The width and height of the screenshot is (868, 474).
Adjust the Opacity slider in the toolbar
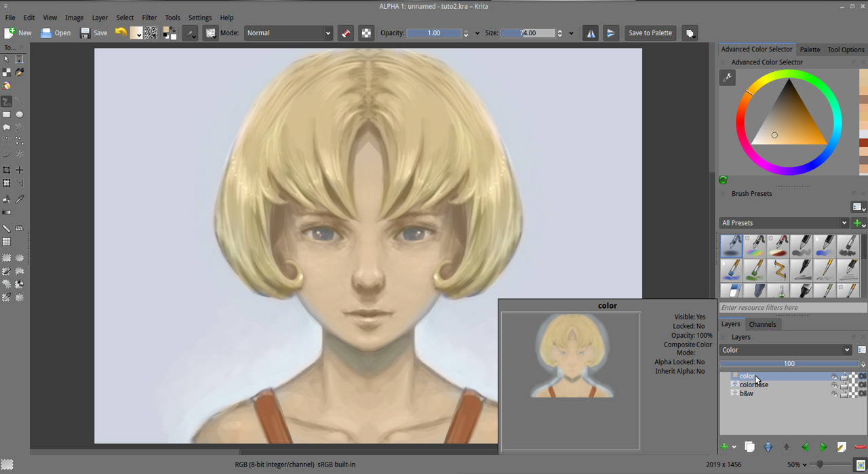[x=434, y=33]
